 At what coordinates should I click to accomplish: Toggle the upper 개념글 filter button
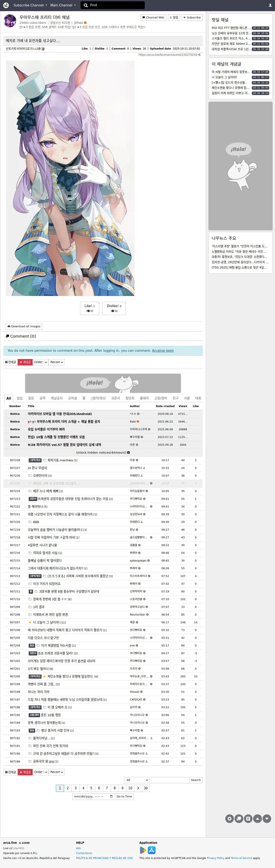[x=25, y=362]
